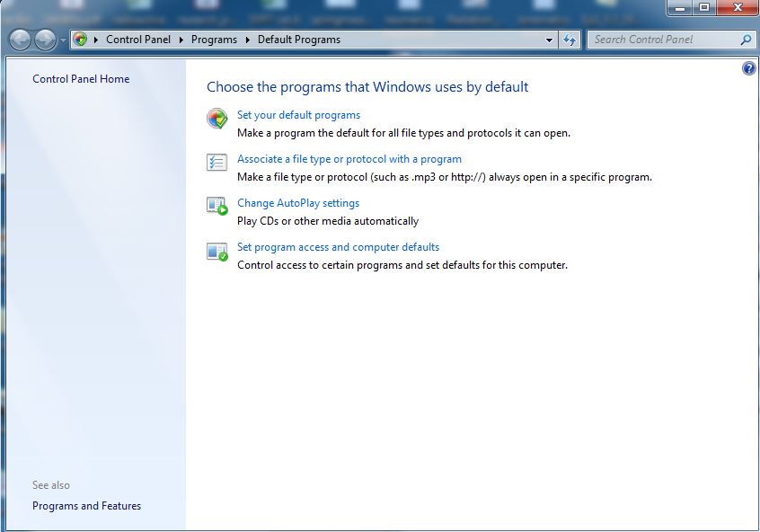This screenshot has height=532, width=760.
Task: Click the heading Choose the programs that Windows uses
Action: click(x=367, y=87)
